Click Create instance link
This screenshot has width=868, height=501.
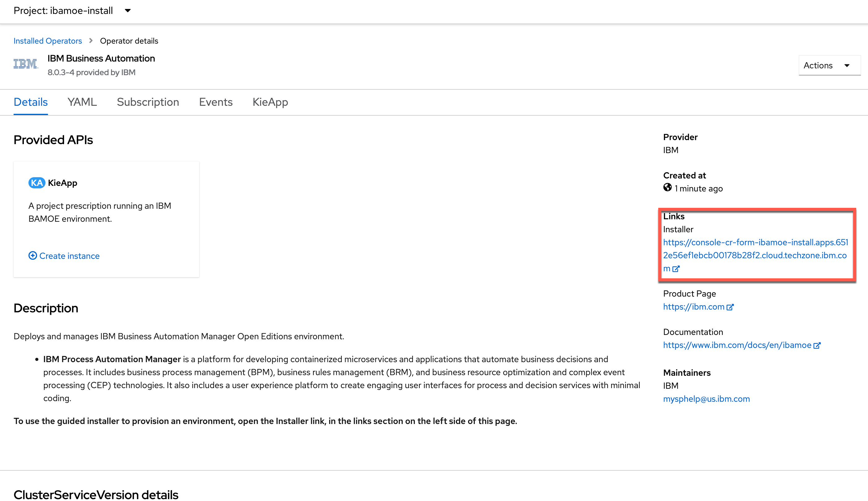pyautogui.click(x=69, y=256)
